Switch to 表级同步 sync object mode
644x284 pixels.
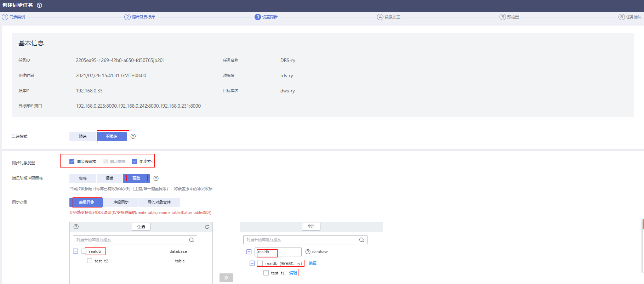click(x=86, y=202)
